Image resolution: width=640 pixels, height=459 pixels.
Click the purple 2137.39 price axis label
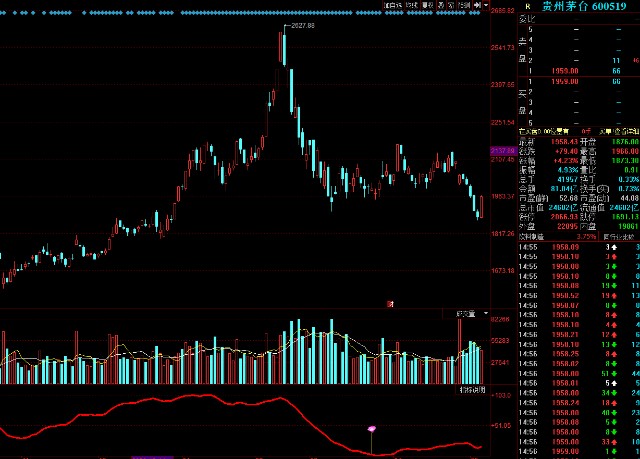click(x=502, y=150)
